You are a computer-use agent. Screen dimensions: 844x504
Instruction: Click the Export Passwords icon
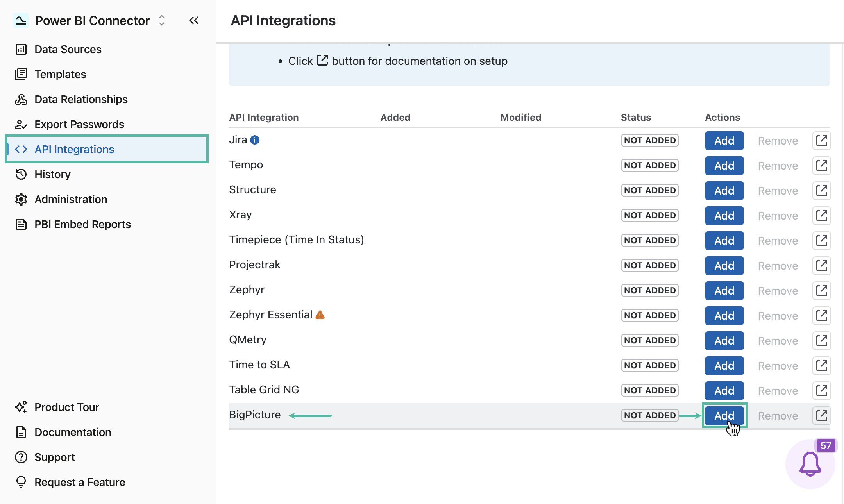click(x=21, y=124)
